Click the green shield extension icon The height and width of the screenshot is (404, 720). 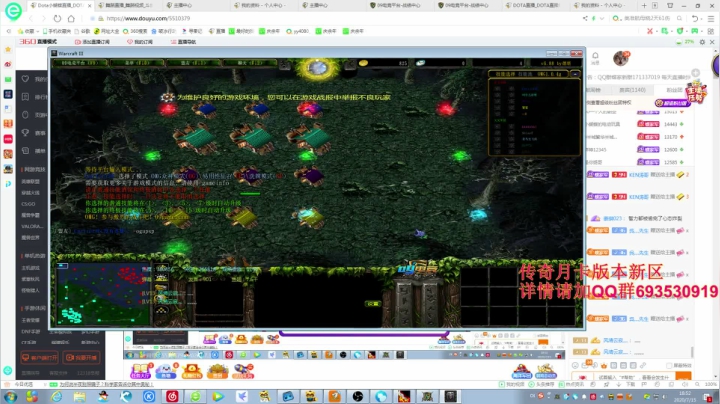click(x=680, y=31)
